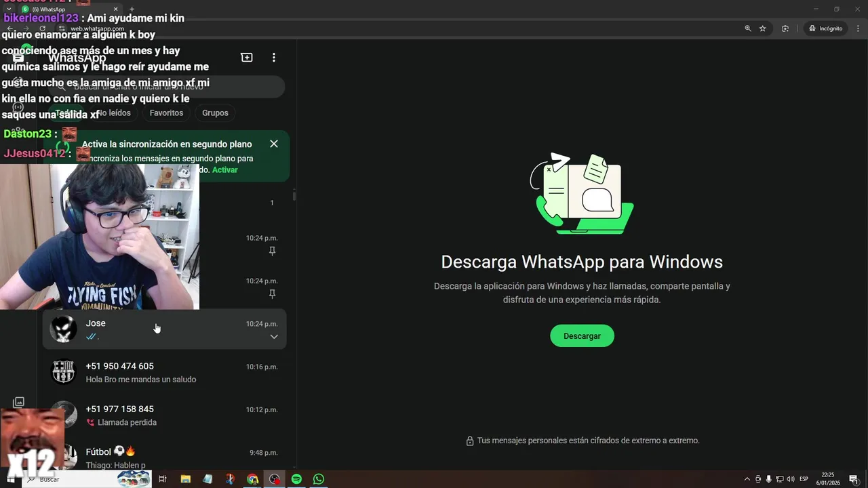Click the chat list scrollbar

point(294,196)
